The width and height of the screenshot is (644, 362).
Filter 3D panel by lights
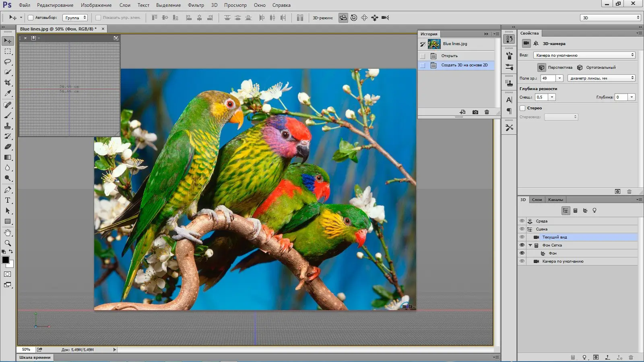click(594, 211)
